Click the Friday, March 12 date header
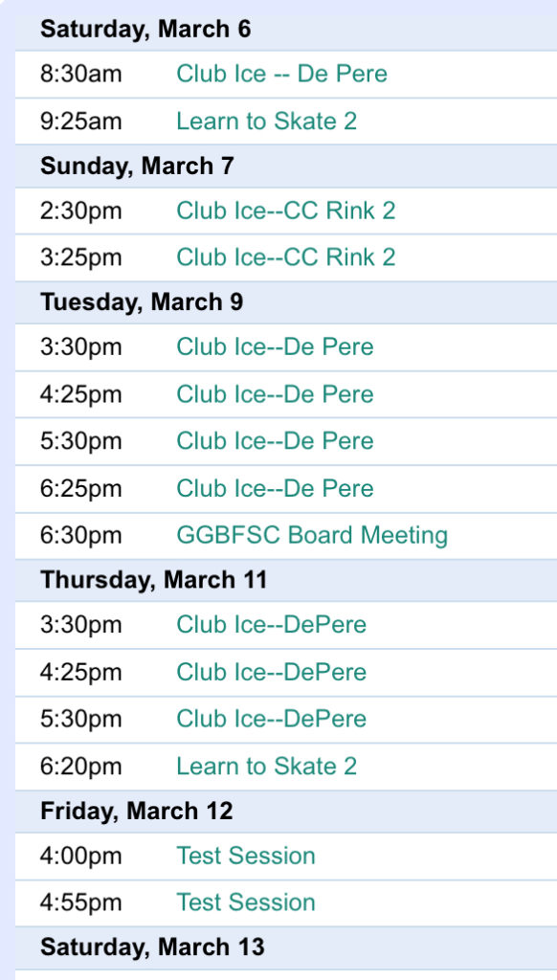Screen dimensions: 557x980 point(137,812)
